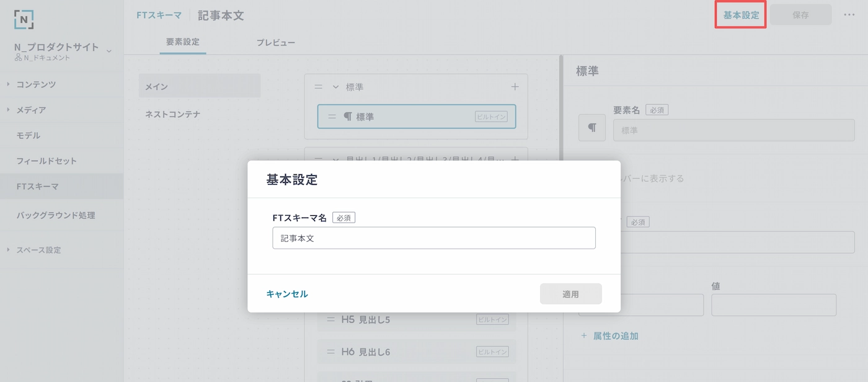The height and width of the screenshot is (382, 868).
Task: Expand the メディア sidebar section
Action: click(31, 110)
